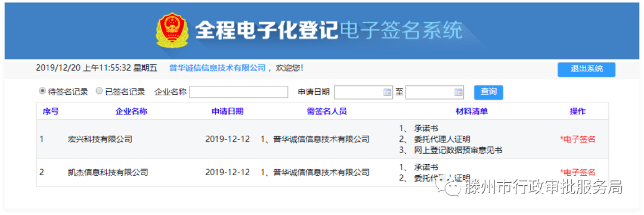The width and height of the screenshot is (644, 215).
Task: Open calendar picker for end application date
Action: pyautogui.click(x=459, y=92)
